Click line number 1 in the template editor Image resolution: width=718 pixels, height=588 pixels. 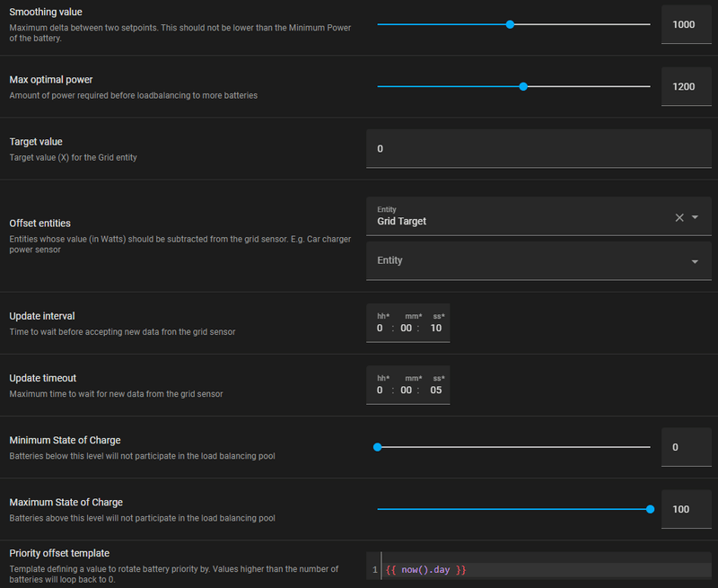tap(375, 570)
